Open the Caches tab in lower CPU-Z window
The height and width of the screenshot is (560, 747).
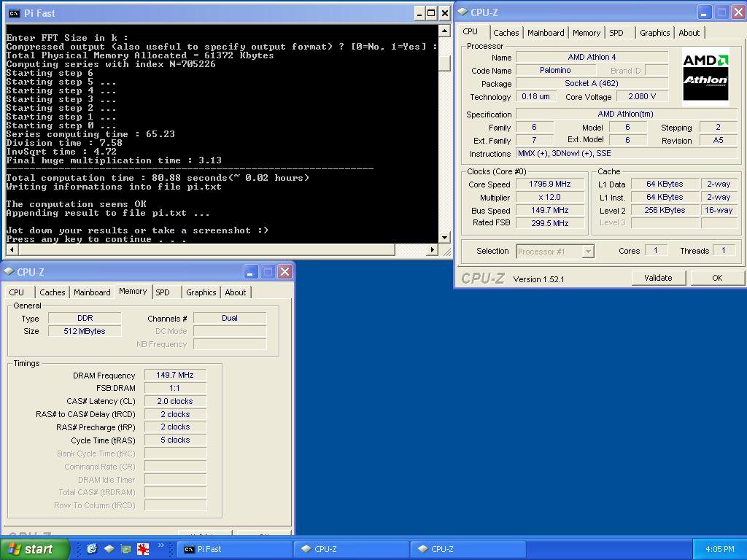[53, 292]
